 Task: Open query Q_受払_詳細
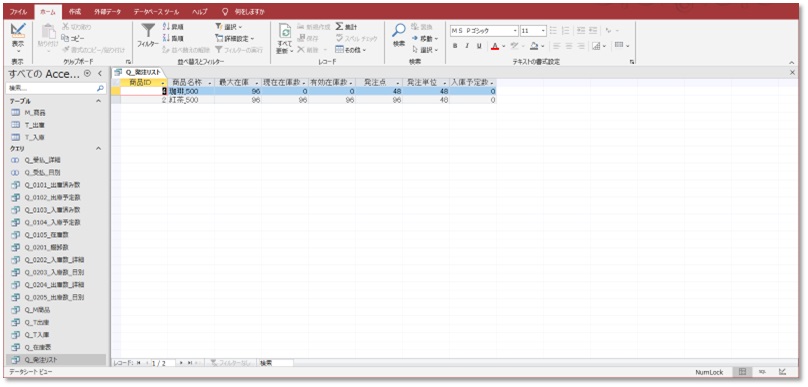43,160
